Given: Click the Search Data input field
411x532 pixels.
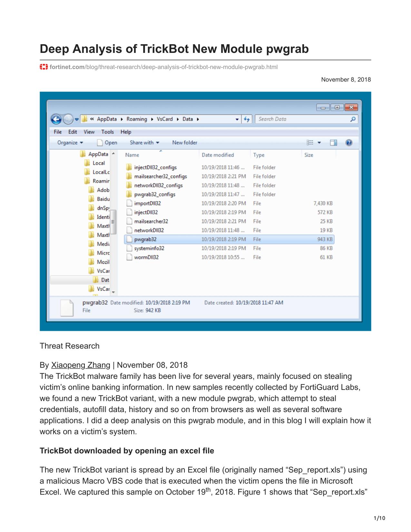Looking at the screenshot, I should pyautogui.click(x=306, y=119).
